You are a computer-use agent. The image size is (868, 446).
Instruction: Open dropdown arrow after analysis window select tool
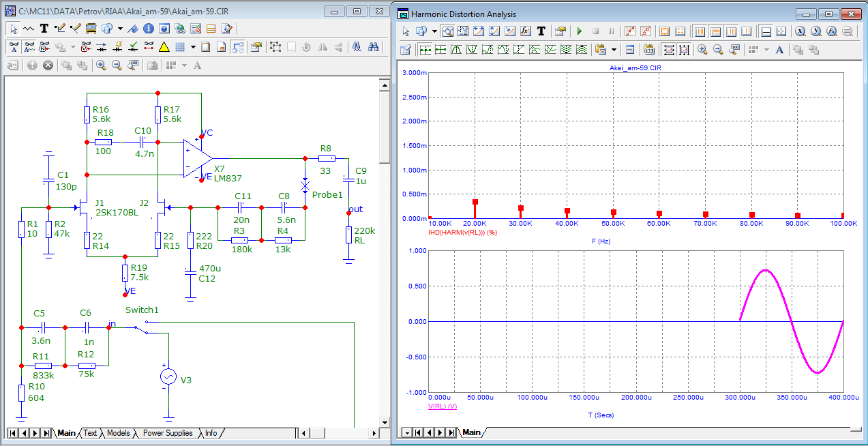click(x=434, y=31)
